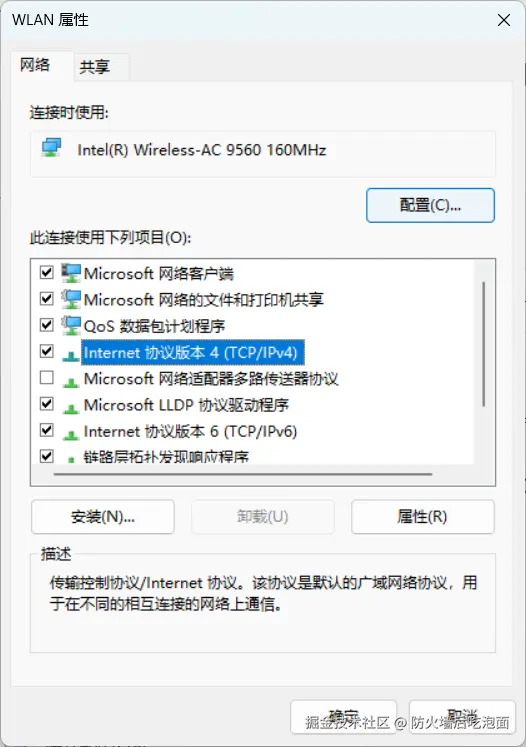Uncheck Internet 协议版本 4 (TCP/IPv4) checkbox
The image size is (526, 747).
pyautogui.click(x=46, y=352)
